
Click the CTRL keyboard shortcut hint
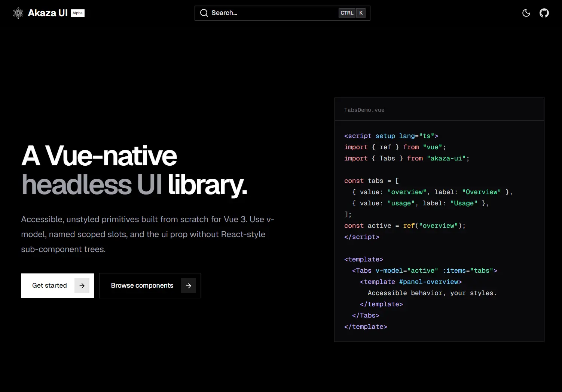[347, 13]
